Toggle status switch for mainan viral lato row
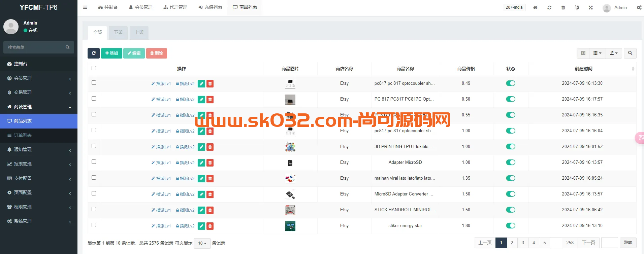This screenshot has height=254, width=644. (511, 178)
